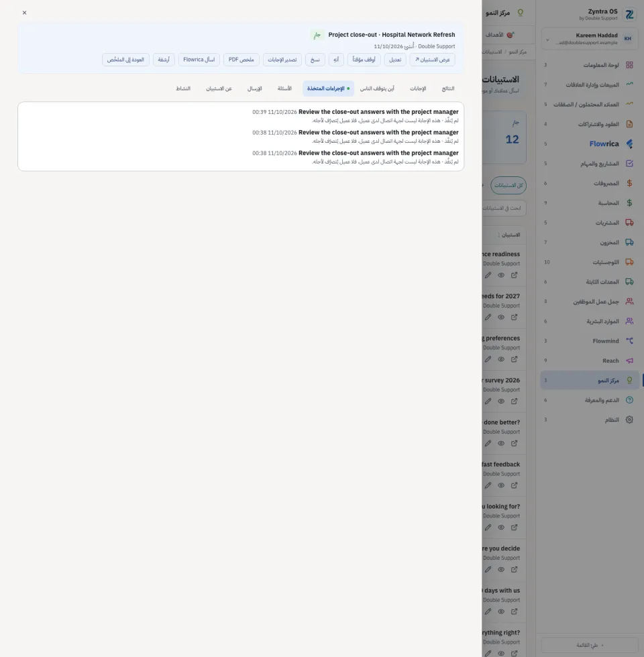The width and height of the screenshot is (644, 657).
Task: Open the الأهداف (goals) tab with target icon
Action: coord(500,35)
